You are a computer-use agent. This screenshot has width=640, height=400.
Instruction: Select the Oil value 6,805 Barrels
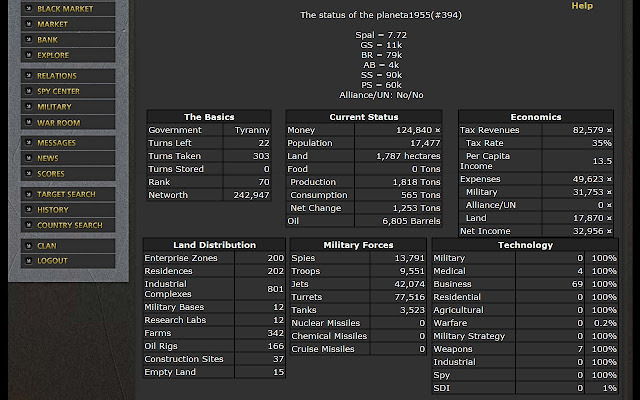point(411,221)
